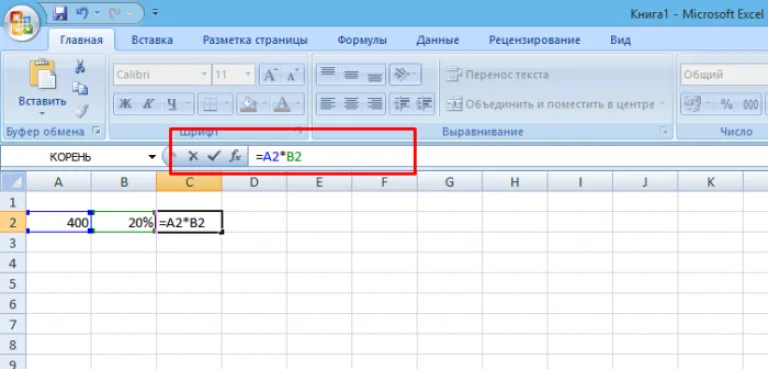Click the Вставить paste clipboard icon
This screenshot has height=369, width=768.
[x=42, y=74]
